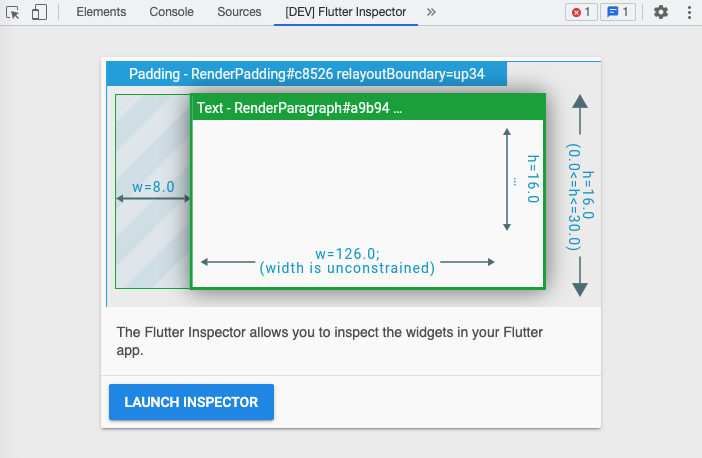Image resolution: width=702 pixels, height=458 pixels.
Task: Click the Flutter Inspector description paragraph
Action: pyautogui.click(x=330, y=341)
